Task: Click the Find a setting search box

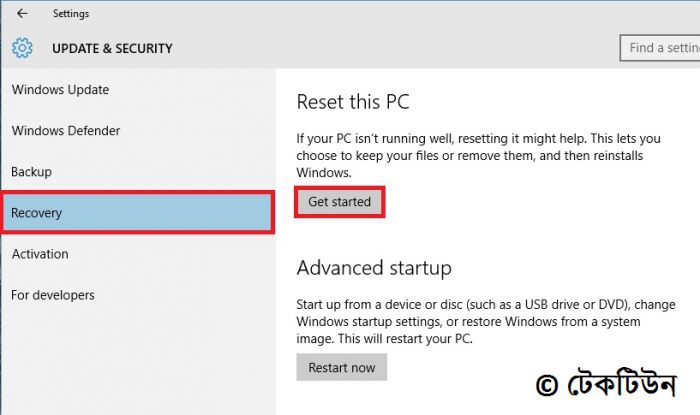Action: [x=659, y=47]
